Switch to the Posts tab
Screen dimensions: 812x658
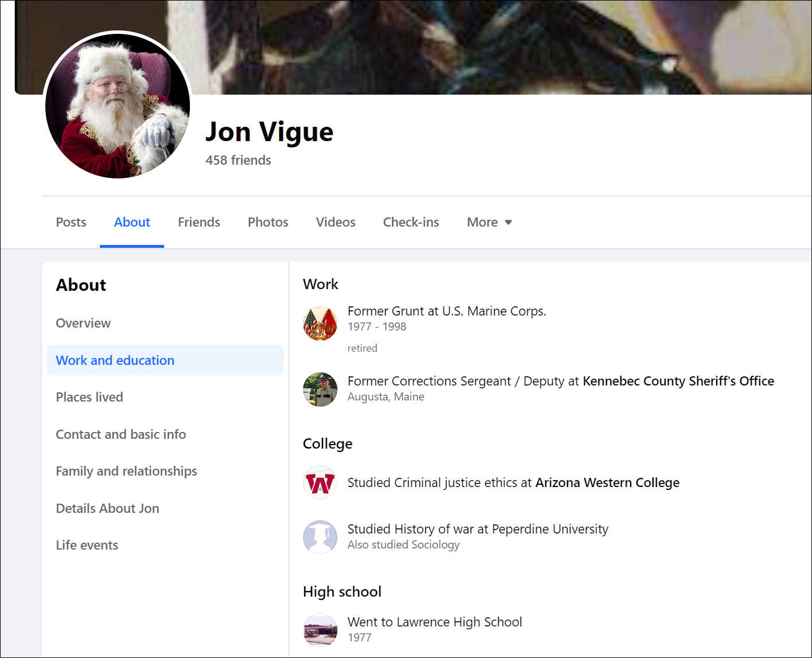[x=71, y=223]
